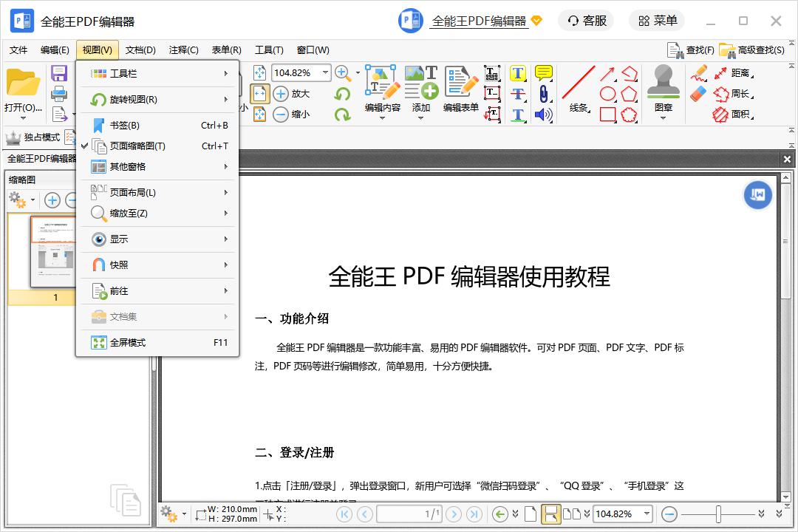Toggle 全屏模式 full screen mode
This screenshot has height=532, width=798.
tap(128, 343)
